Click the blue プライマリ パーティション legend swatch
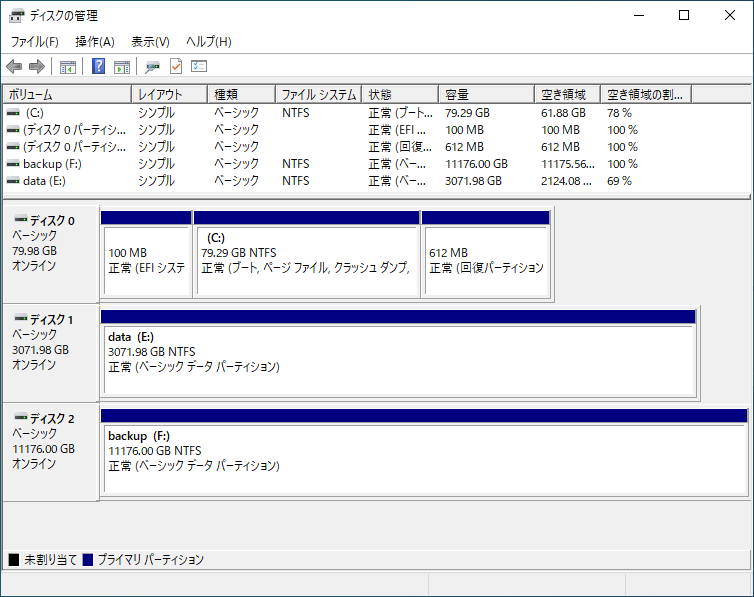This screenshot has width=754, height=597. point(88,560)
